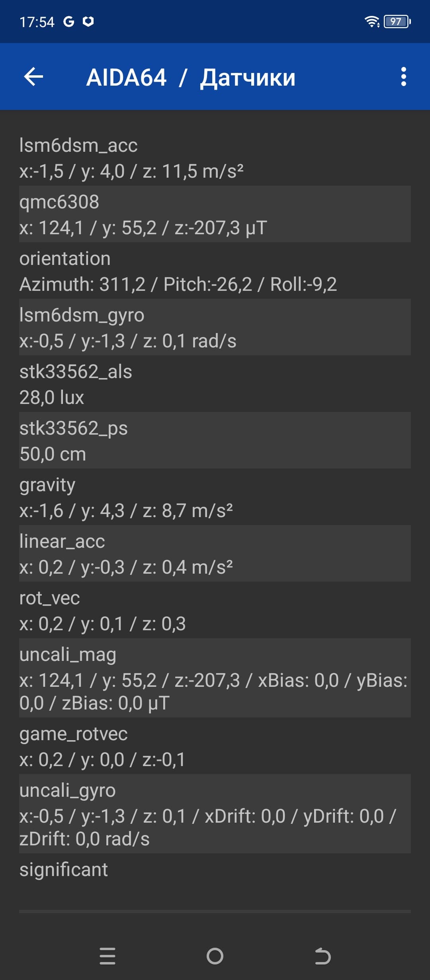Tap the back arrow in the header
430x980 pixels.
pyautogui.click(x=34, y=76)
